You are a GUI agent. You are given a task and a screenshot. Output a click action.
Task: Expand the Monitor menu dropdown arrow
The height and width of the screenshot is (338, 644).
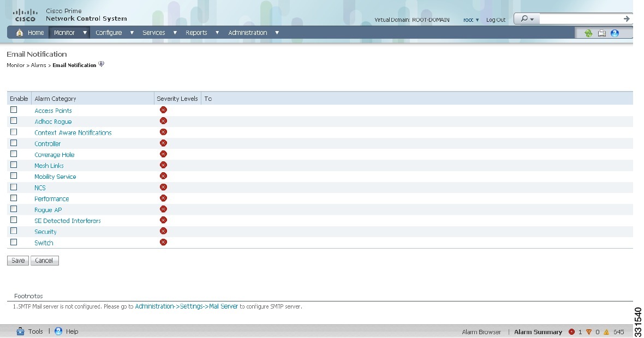85,33
